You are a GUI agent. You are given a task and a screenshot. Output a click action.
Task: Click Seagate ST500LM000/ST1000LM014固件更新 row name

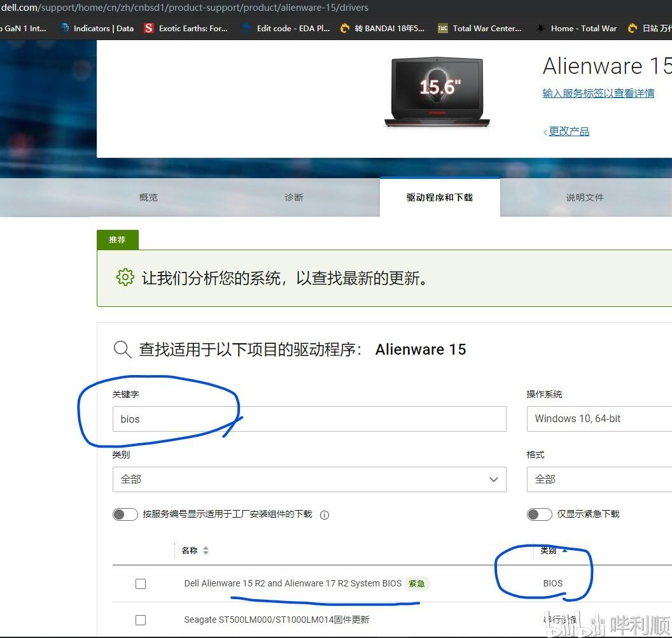tap(276, 620)
